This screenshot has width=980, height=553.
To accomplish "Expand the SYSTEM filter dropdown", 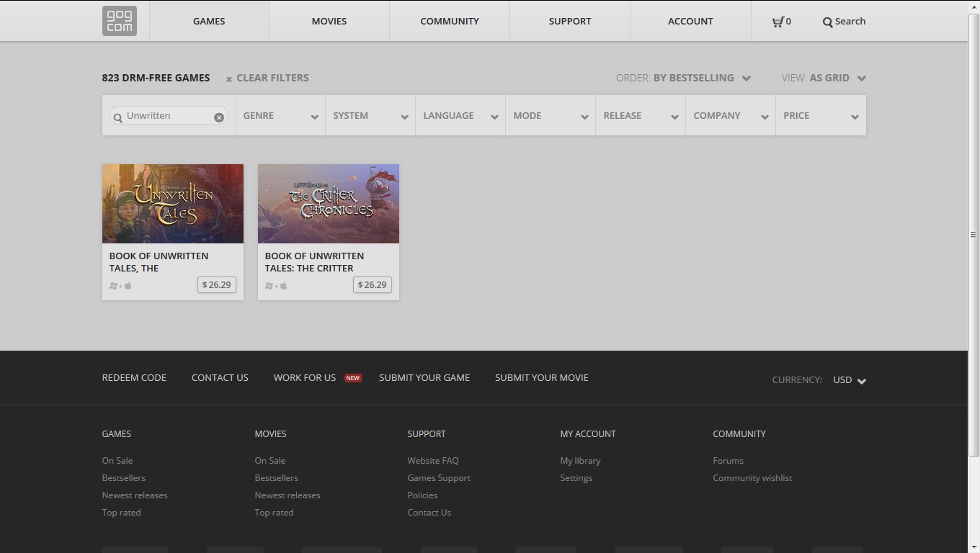I will point(370,115).
